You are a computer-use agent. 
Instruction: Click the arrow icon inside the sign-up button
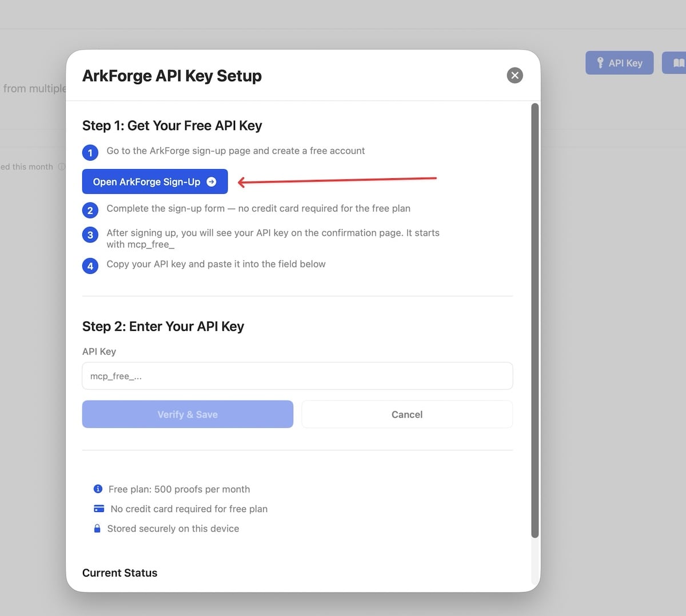211,182
